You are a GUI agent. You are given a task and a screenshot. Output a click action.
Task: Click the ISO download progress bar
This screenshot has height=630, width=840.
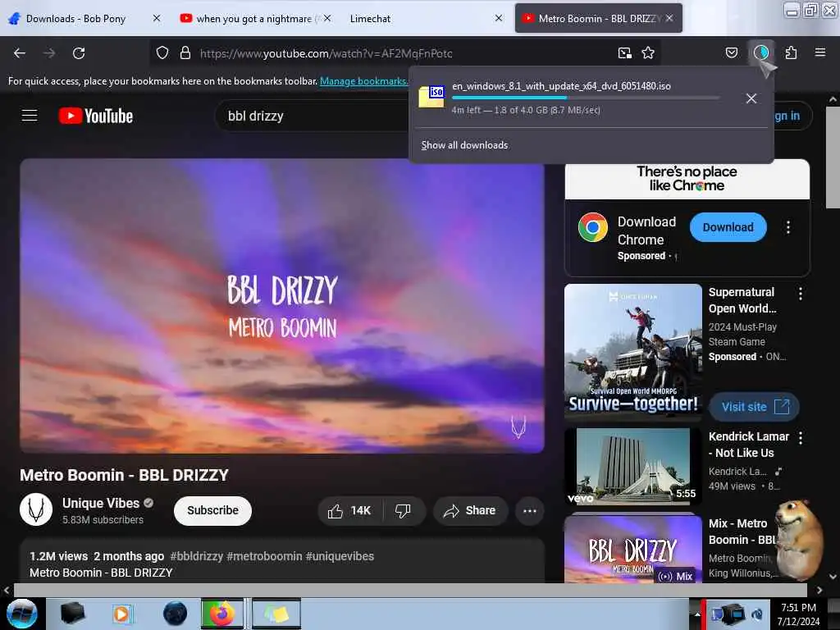[x=586, y=98]
